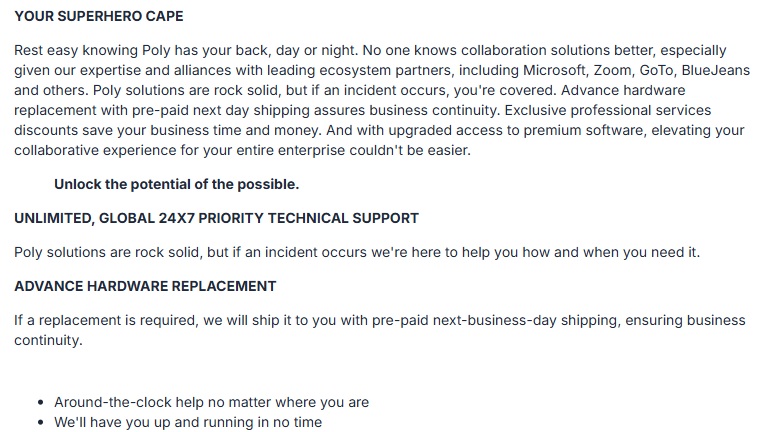Click the bullet dot before We'll have you
The height and width of the screenshot is (432, 763).
[x=40, y=423]
